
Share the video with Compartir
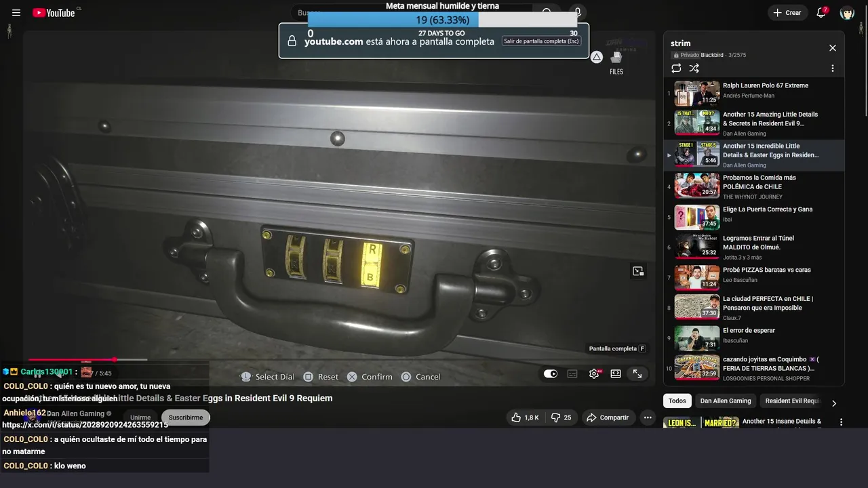pos(608,418)
